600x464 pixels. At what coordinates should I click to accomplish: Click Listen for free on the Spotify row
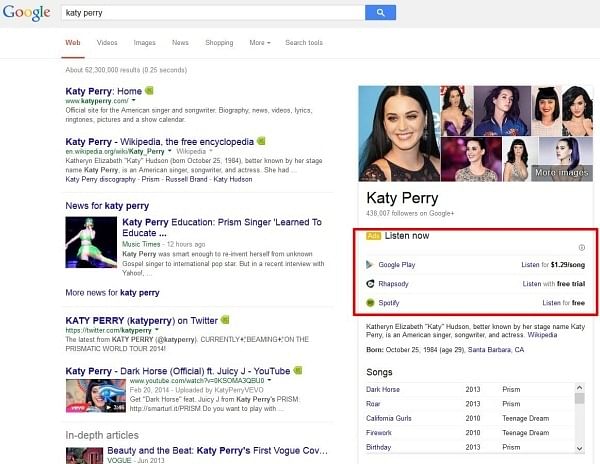tap(563, 303)
